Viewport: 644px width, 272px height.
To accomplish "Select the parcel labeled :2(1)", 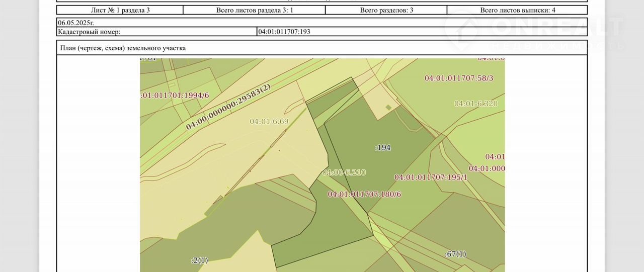I will [x=199, y=260].
